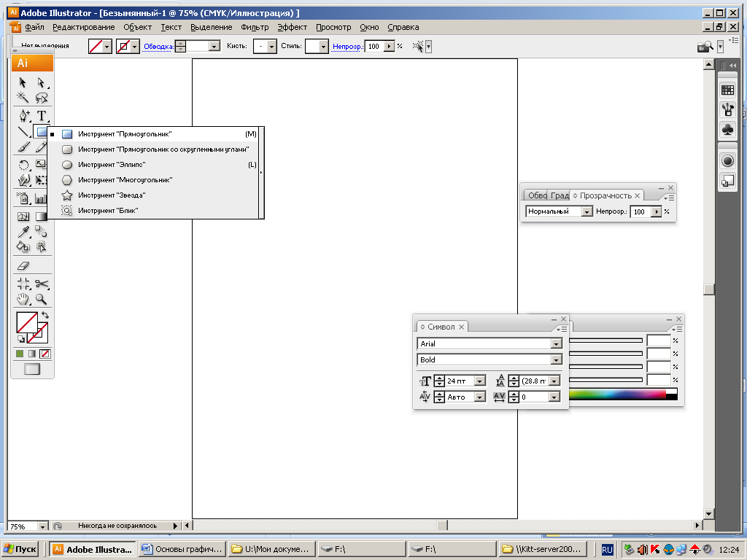Choose rounded rectangle tool from flyout

[154, 149]
